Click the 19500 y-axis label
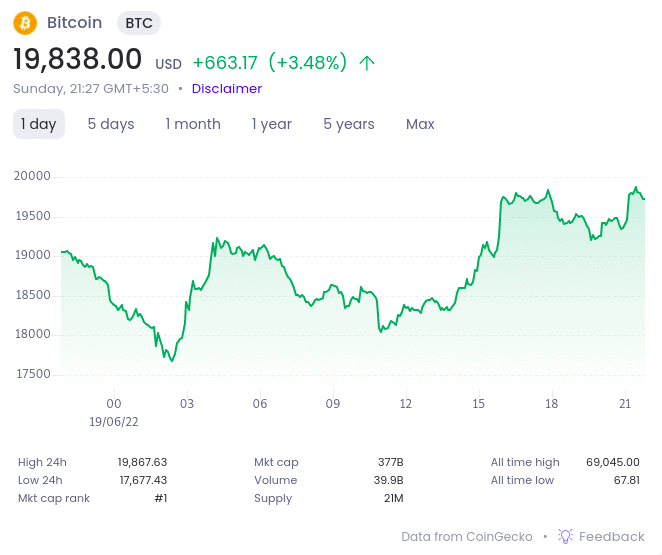 (x=33, y=216)
